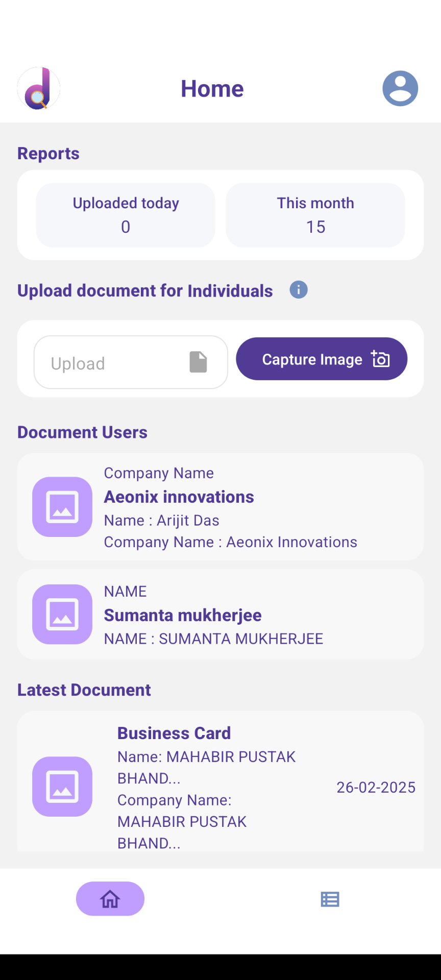Tap Sumanta mukherjee image thumbnail

[62, 614]
